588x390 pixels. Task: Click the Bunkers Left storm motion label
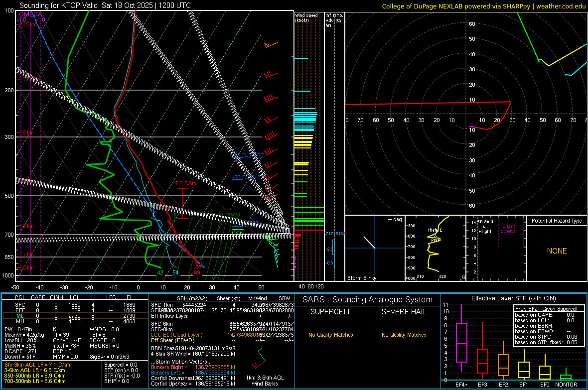point(167,373)
